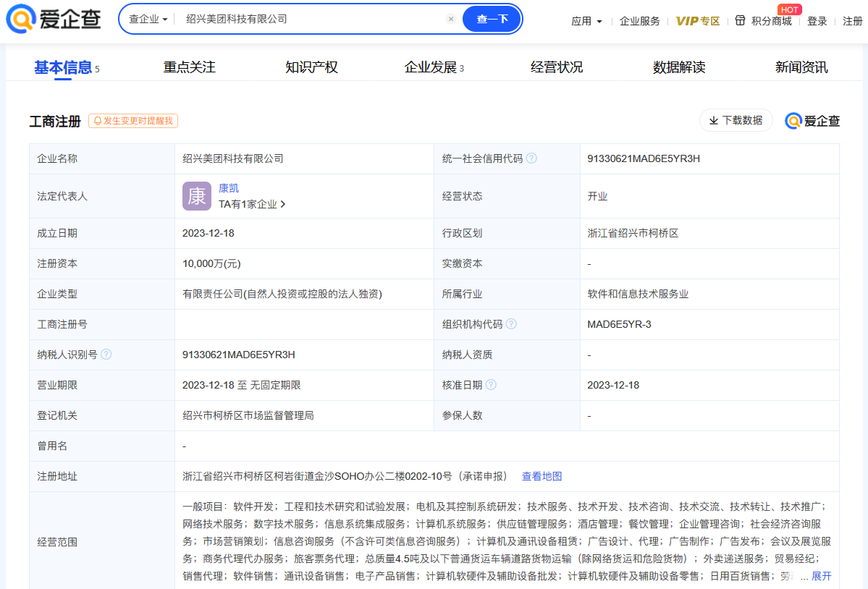Switch to the 企业发展 tab
The image size is (868, 589).
pyautogui.click(x=434, y=67)
